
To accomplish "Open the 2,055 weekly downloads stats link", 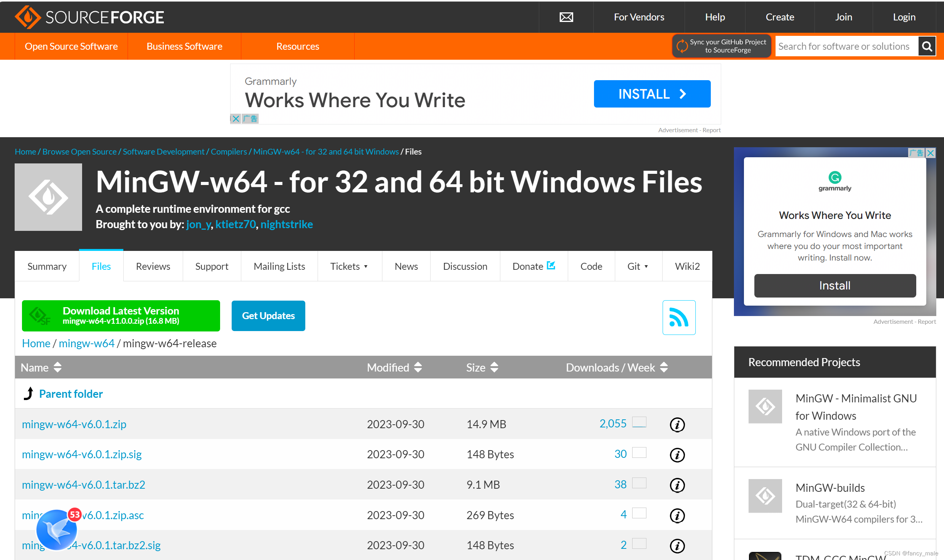I will (613, 424).
